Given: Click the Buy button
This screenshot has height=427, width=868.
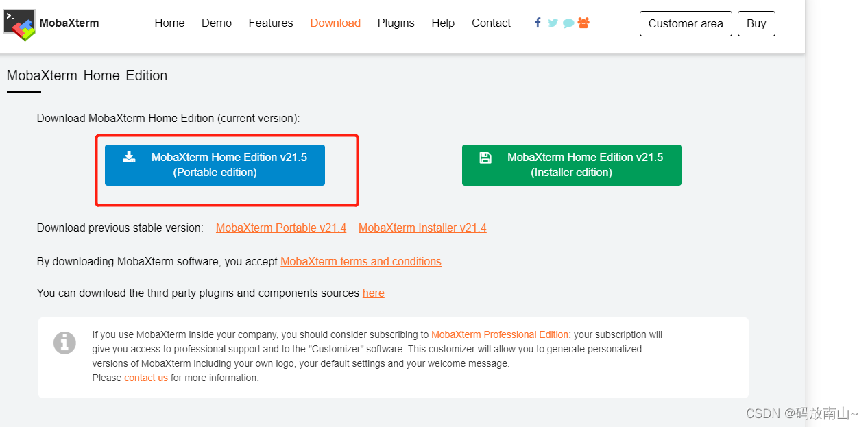Looking at the screenshot, I should [756, 23].
